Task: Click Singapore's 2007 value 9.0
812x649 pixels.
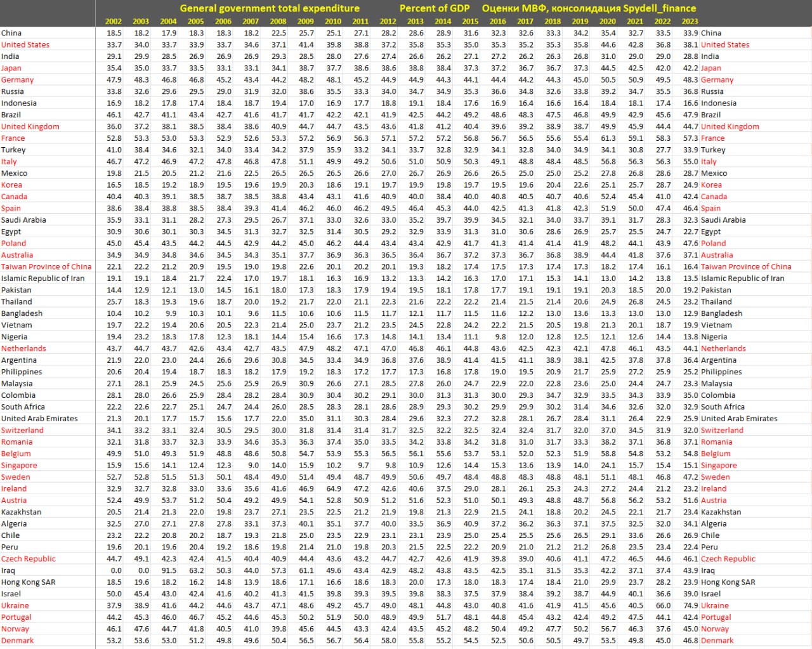Action: pos(254,466)
